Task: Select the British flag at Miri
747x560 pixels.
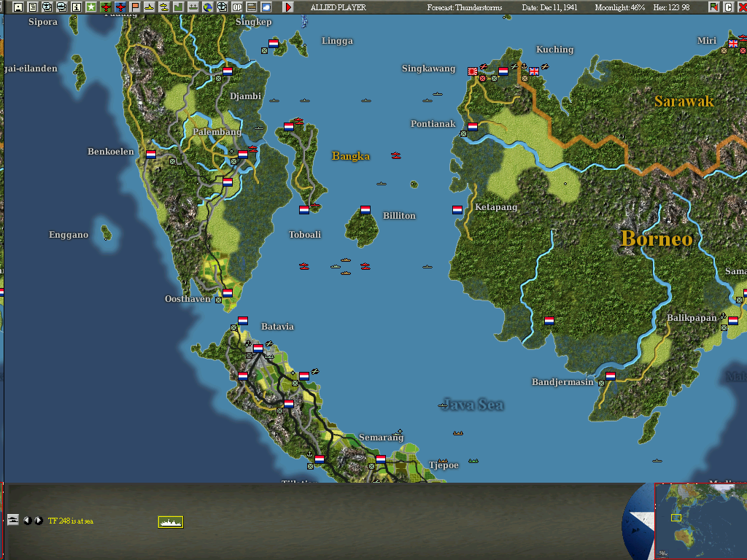Action: tap(733, 44)
